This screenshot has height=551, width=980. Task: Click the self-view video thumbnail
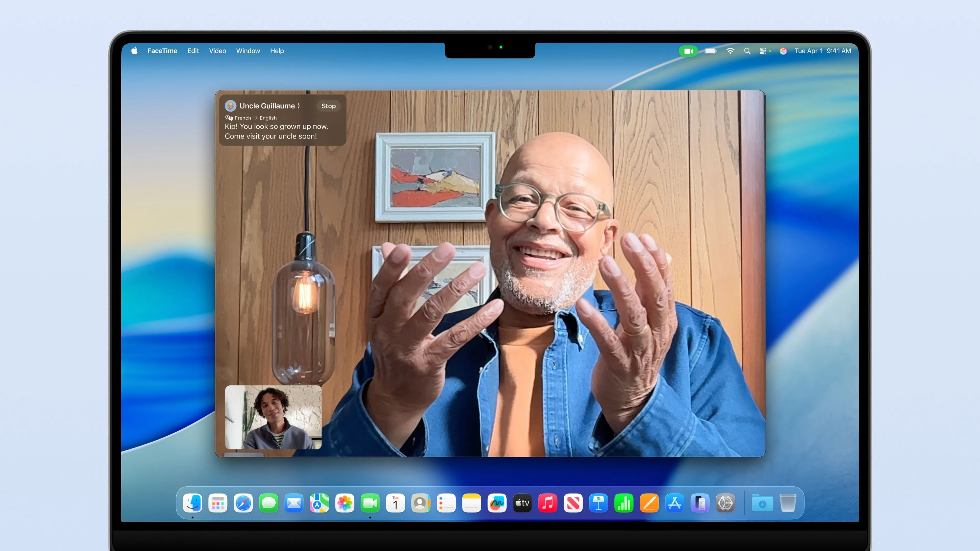pyautogui.click(x=273, y=417)
